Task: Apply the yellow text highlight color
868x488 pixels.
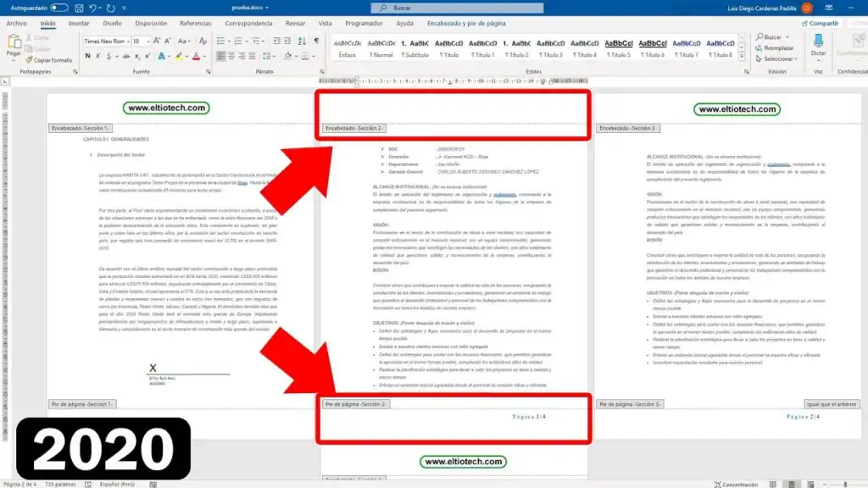Action: click(x=179, y=56)
